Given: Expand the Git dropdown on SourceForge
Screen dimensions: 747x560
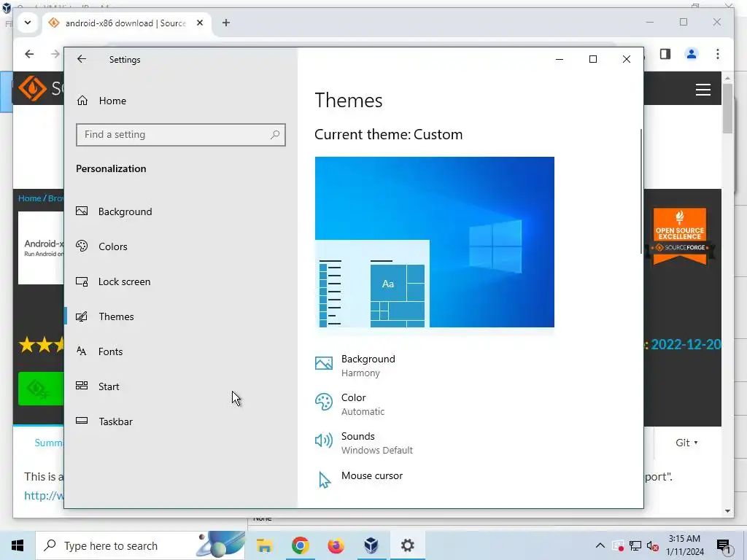Looking at the screenshot, I should (x=686, y=443).
